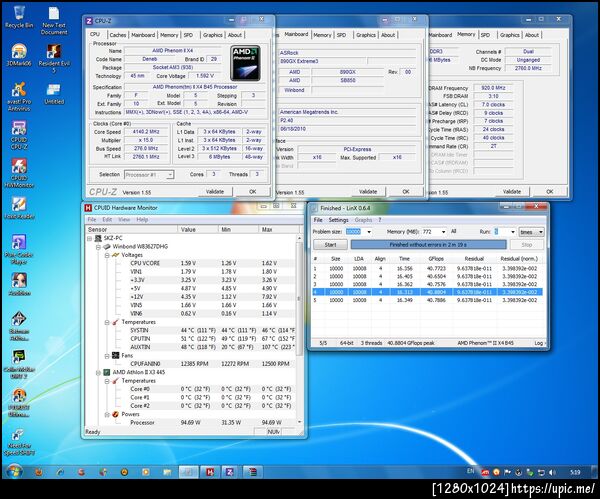This screenshot has height=499, width=600.
Task: Switch to the Caches tab in CPU-Z
Action: point(117,35)
